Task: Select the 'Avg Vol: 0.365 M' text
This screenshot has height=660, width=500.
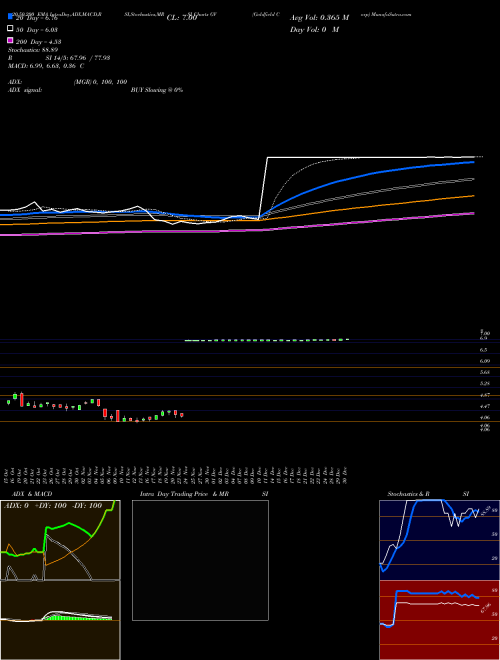Action: click(319, 18)
